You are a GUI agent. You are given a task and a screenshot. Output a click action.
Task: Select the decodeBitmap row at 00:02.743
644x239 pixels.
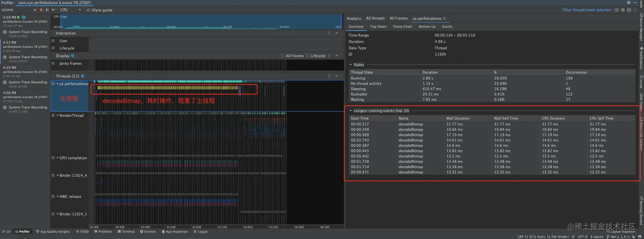(492, 140)
